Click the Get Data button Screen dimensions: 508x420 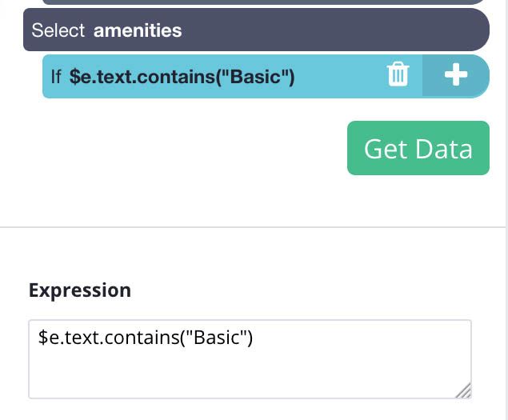click(418, 148)
